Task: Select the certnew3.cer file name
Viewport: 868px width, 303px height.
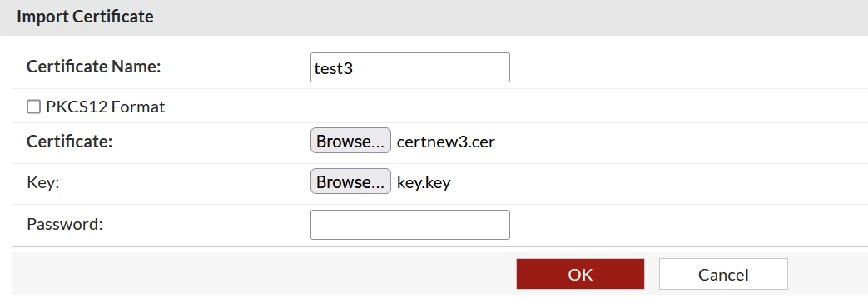Action: tap(445, 142)
